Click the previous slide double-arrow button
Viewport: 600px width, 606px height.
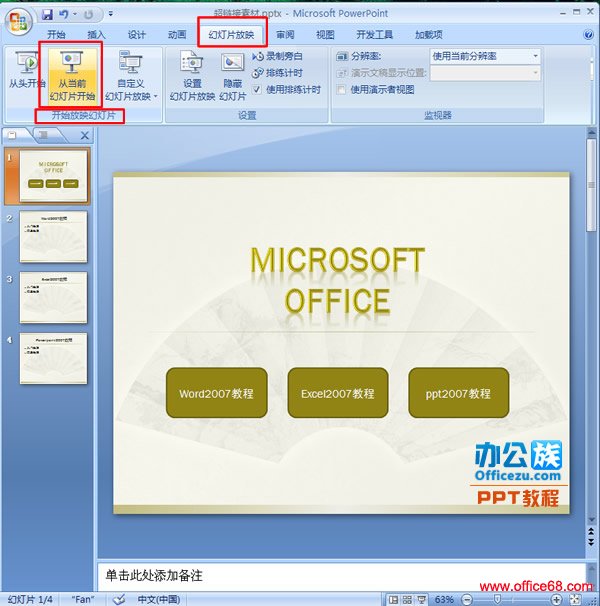(591, 532)
